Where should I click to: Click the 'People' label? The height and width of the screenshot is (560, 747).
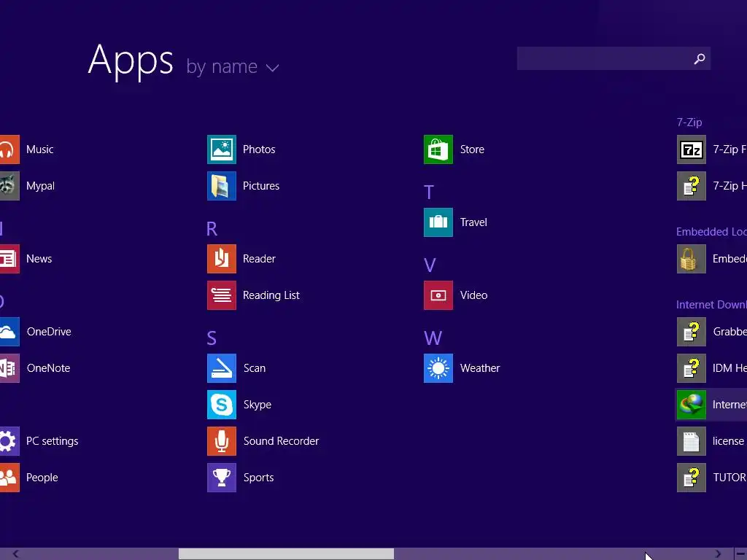tap(42, 478)
